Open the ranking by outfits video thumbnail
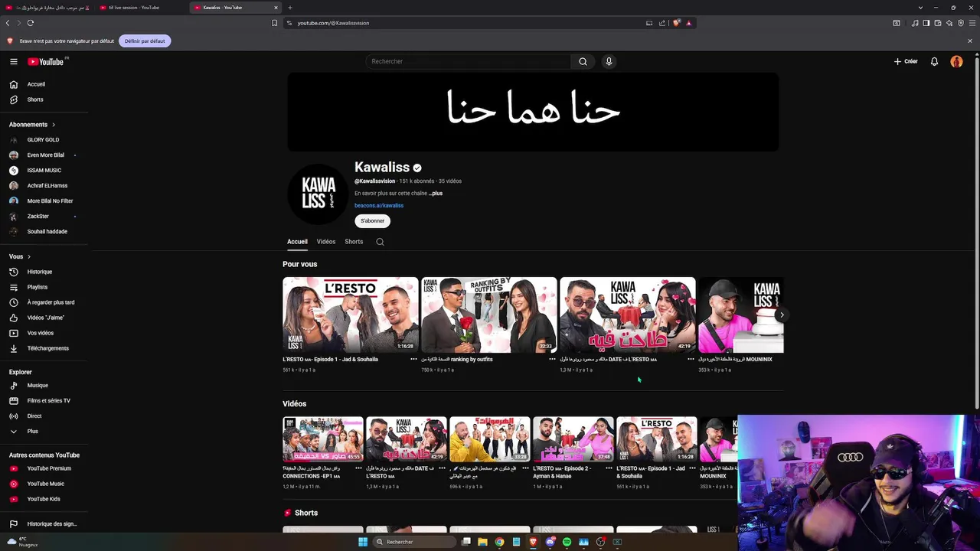 [488, 315]
